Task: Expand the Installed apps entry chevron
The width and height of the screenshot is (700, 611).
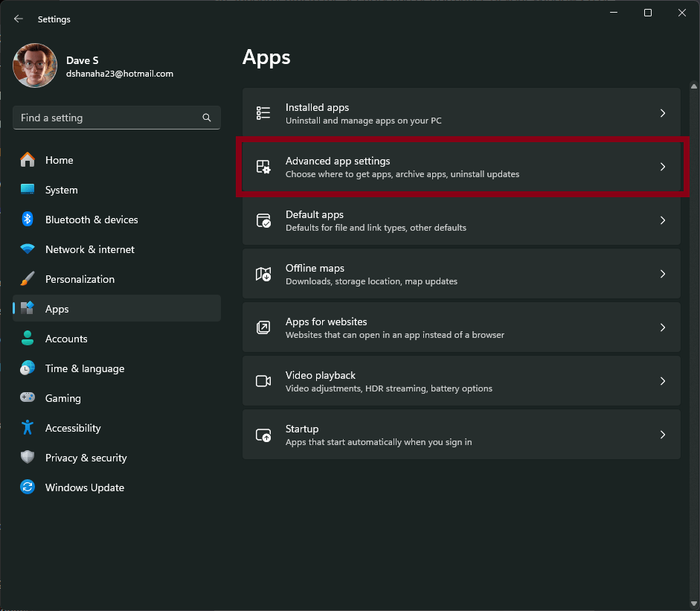Action: pyautogui.click(x=662, y=113)
